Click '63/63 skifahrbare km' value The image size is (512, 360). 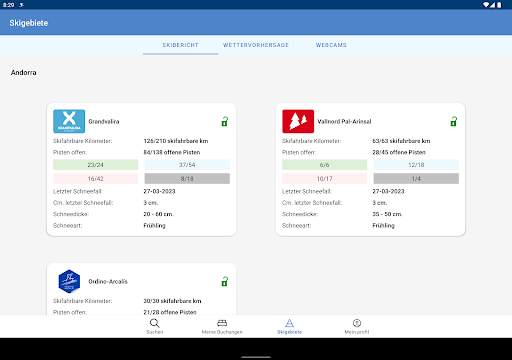click(x=401, y=141)
